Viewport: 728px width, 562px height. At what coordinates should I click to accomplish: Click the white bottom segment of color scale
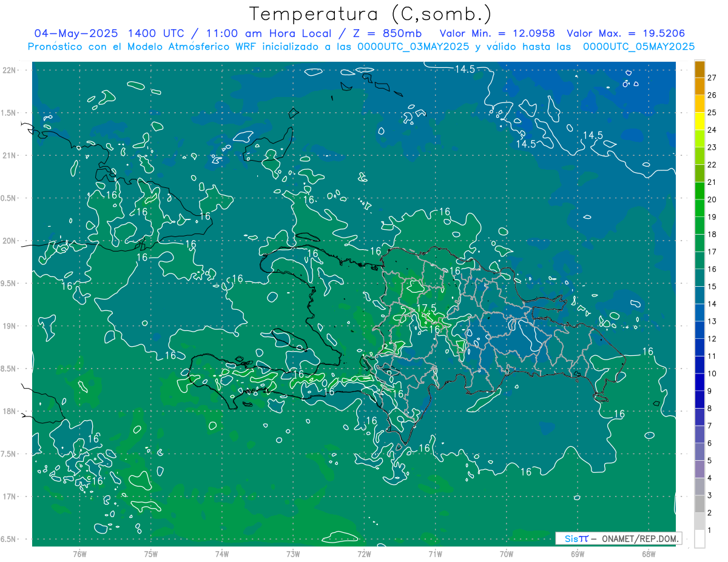pos(699,539)
